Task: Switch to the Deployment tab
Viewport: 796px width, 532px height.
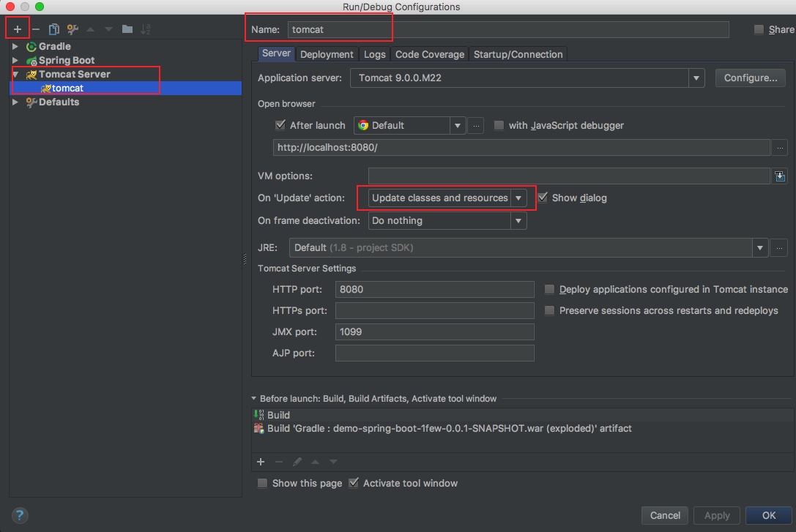Action: coord(327,54)
